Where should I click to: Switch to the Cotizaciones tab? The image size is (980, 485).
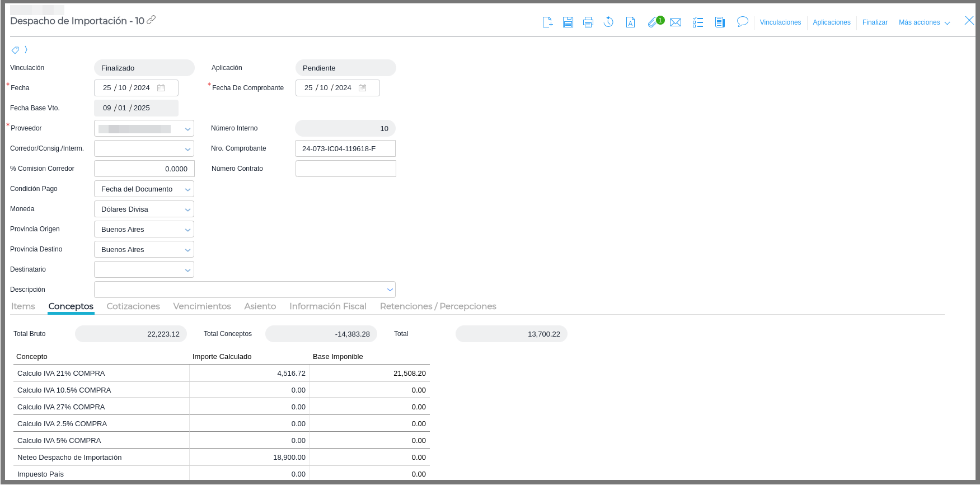coord(133,306)
